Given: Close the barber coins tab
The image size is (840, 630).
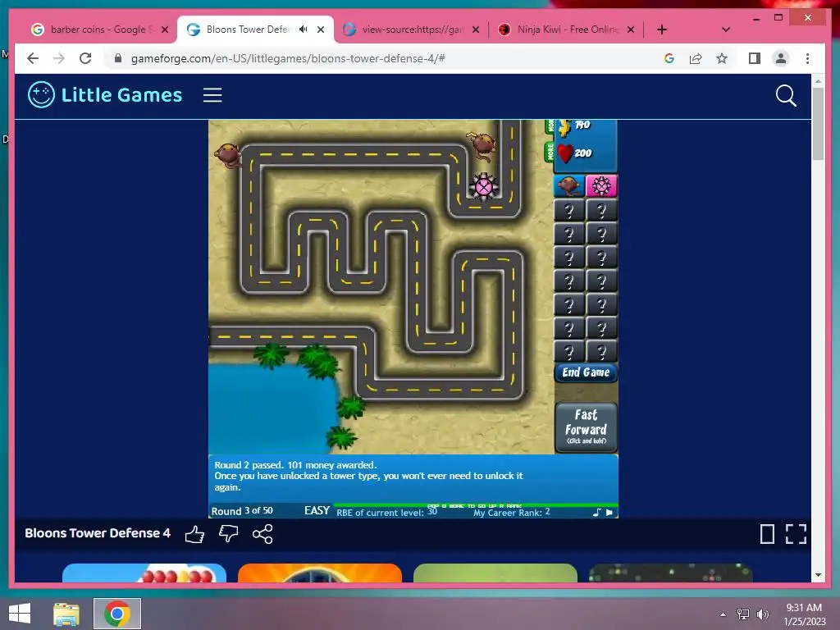Looking at the screenshot, I should click(165, 30).
